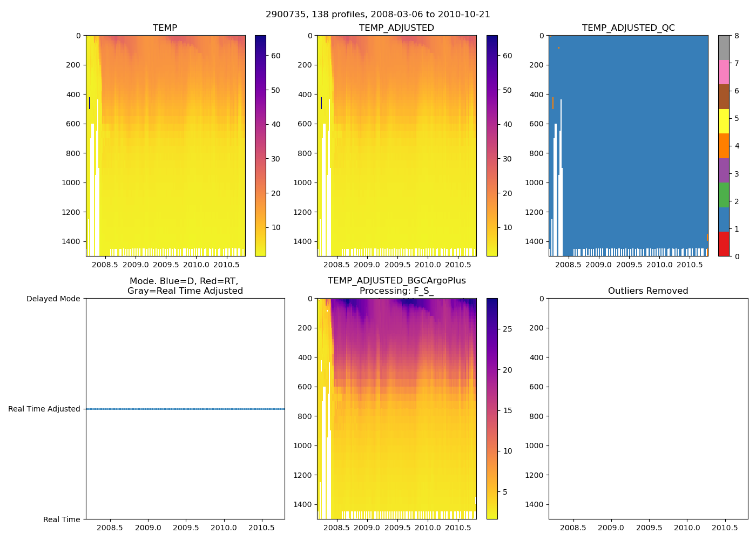This screenshot has width=756, height=540.
Task: Select the green segment in QC colorbar
Action: click(724, 195)
